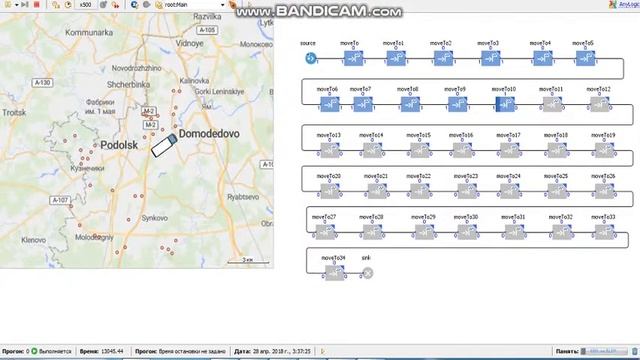Click the blue navigate-to-agent icon

click(134, 5)
